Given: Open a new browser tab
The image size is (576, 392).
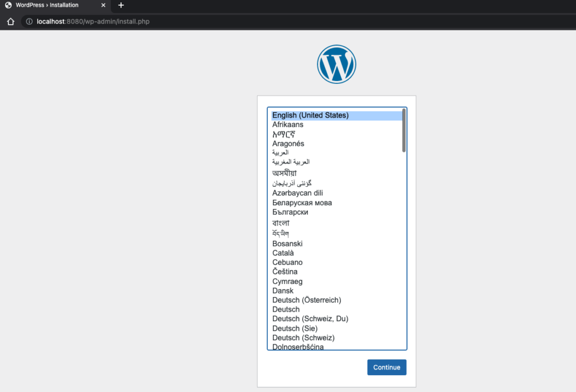Looking at the screenshot, I should [x=121, y=5].
